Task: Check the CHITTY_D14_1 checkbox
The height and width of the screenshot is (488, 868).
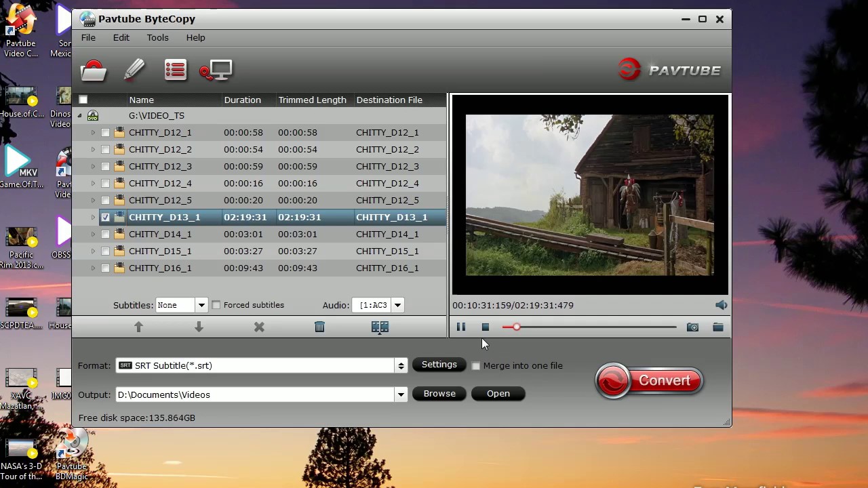Action: pos(105,234)
